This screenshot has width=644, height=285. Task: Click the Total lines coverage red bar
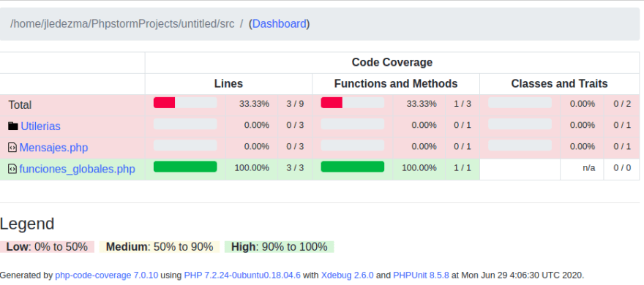tap(164, 102)
